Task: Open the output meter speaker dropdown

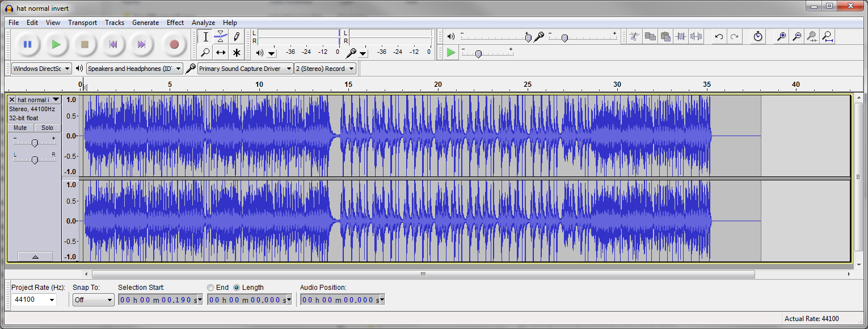Action: tap(272, 53)
